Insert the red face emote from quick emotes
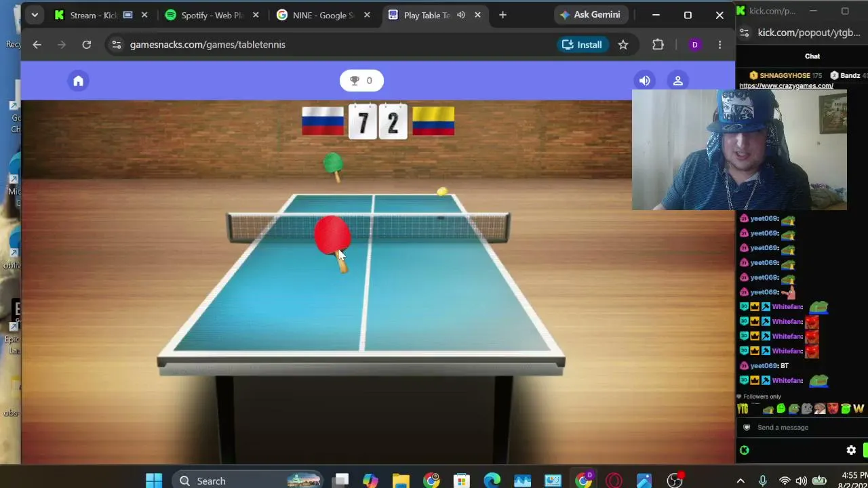 click(833, 409)
